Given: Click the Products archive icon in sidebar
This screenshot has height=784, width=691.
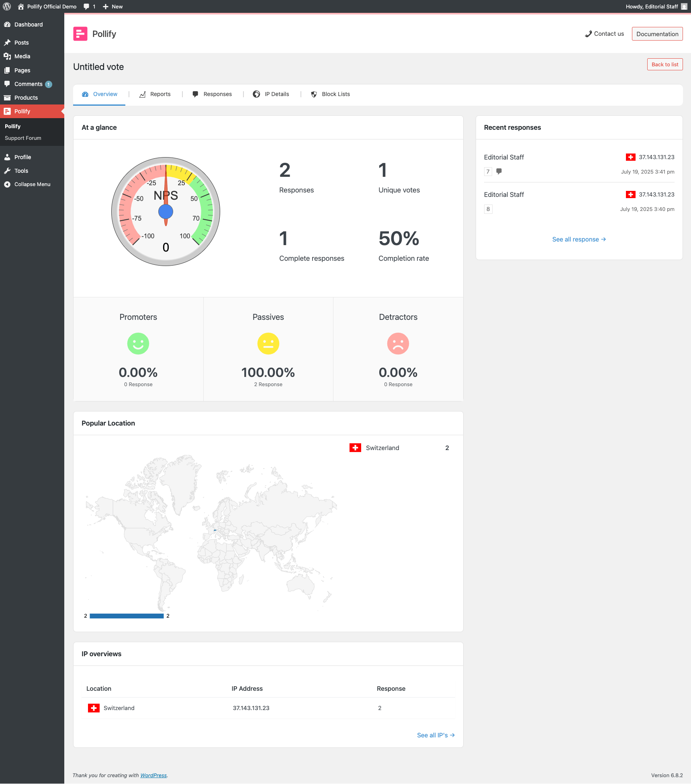Looking at the screenshot, I should click(7, 98).
